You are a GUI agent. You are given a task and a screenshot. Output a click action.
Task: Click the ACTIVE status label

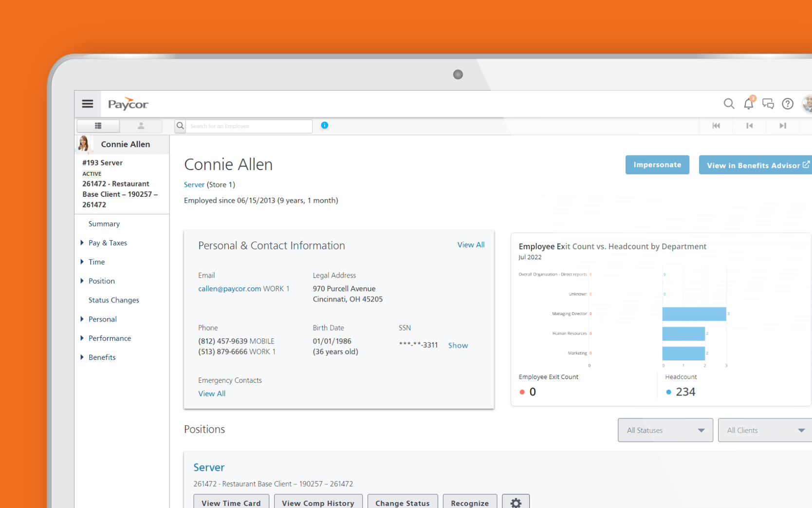click(92, 174)
